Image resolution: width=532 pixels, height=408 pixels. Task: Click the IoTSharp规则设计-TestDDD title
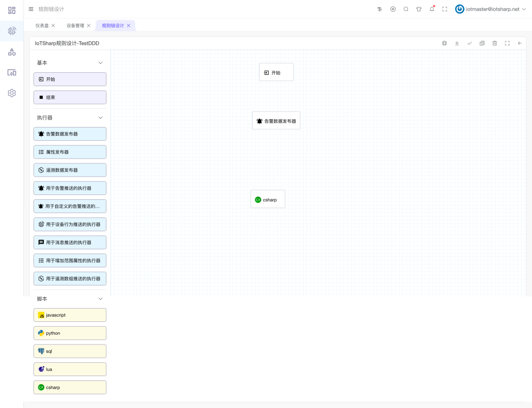tap(67, 43)
